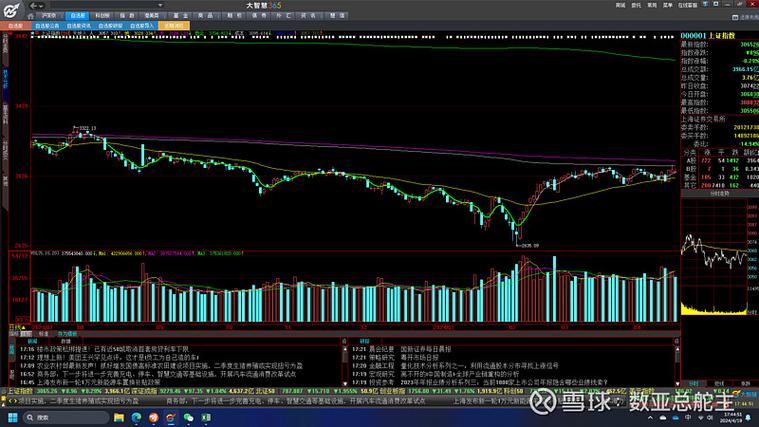The image size is (759, 427).
Task: Open File Explorer from taskbar
Action: coord(119,417)
